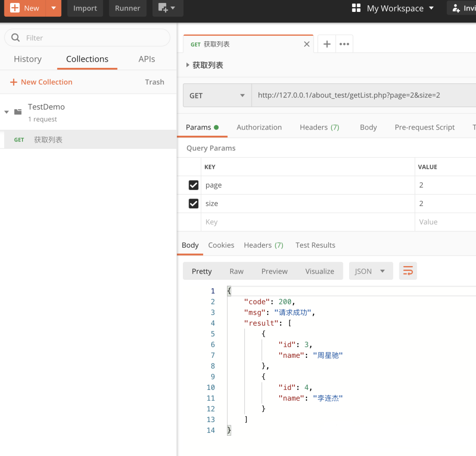This screenshot has width=476, height=456.
Task: Open the new window dropdown icon
Action: click(167, 8)
